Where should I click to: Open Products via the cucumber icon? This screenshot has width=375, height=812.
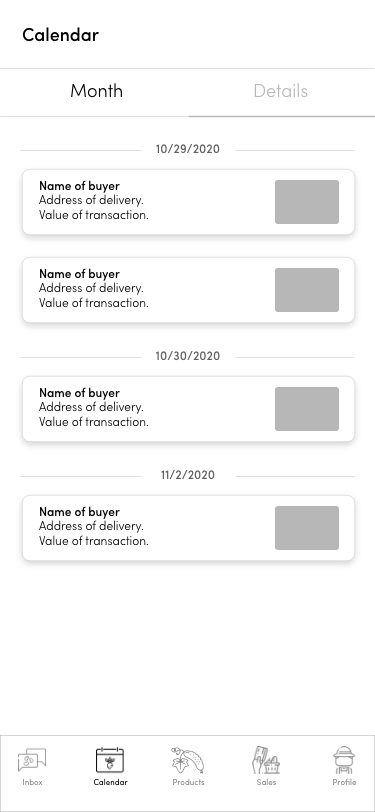[x=188, y=760]
